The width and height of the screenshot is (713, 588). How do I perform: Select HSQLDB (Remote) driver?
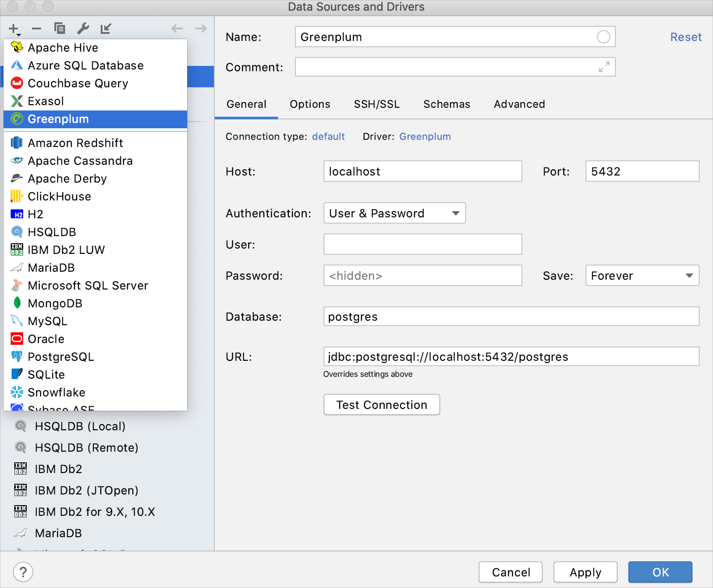[x=107, y=448]
